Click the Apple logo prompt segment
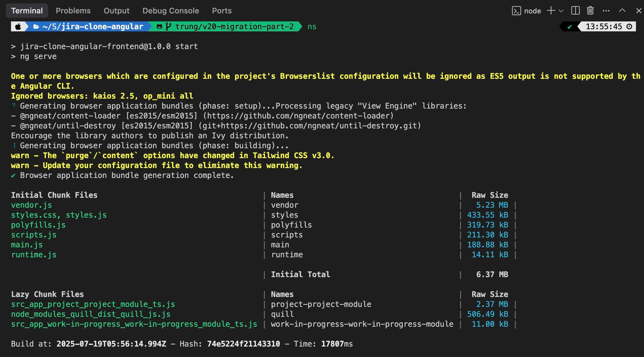The width and height of the screenshot is (644, 357). [18, 27]
